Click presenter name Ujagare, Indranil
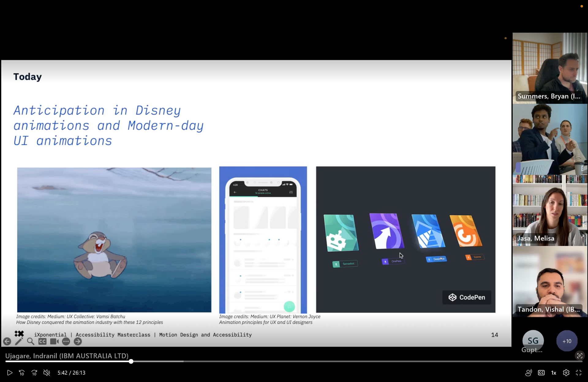The image size is (588, 382). click(67, 356)
